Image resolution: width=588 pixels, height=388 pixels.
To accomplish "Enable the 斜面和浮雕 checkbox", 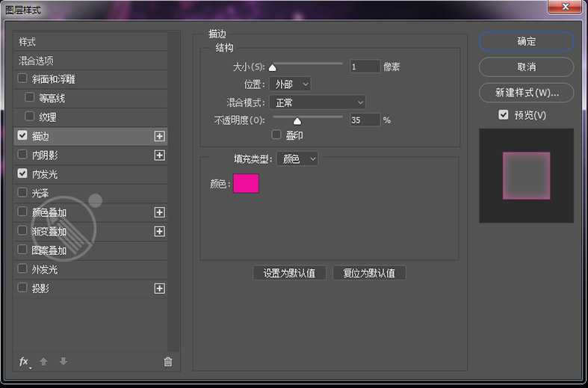I will tap(22, 78).
